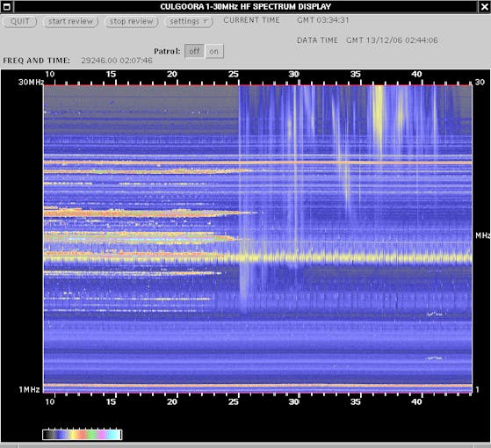Viewport: 491px width, 448px height.
Task: Click the color scale legend bar
Action: pyautogui.click(x=82, y=435)
